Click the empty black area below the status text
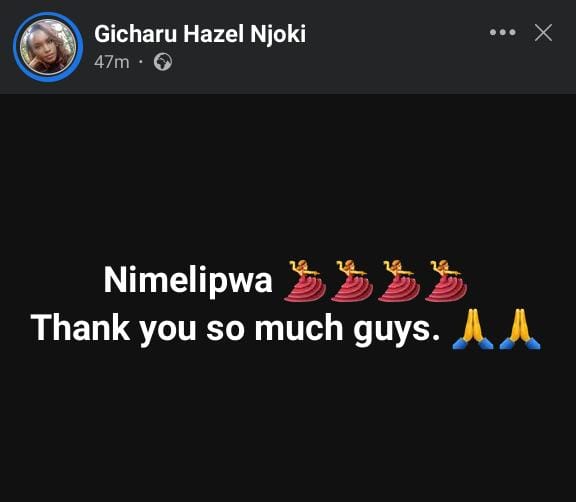This screenshot has width=576, height=502. pyautogui.click(x=288, y=426)
